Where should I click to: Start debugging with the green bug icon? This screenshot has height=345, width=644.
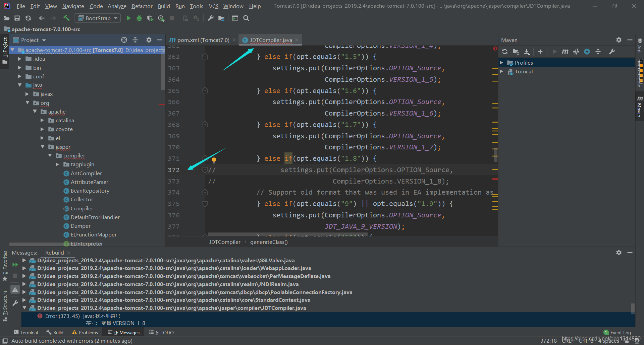(x=139, y=18)
